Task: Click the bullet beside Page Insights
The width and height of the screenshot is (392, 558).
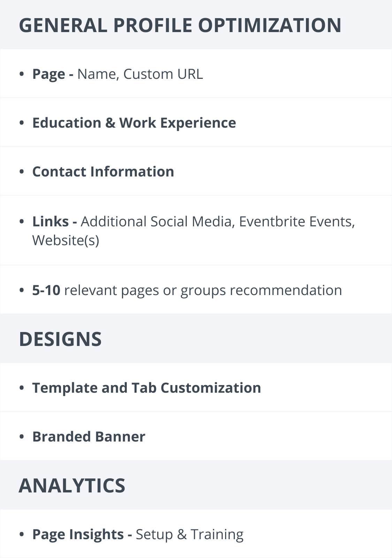Action: [22, 534]
